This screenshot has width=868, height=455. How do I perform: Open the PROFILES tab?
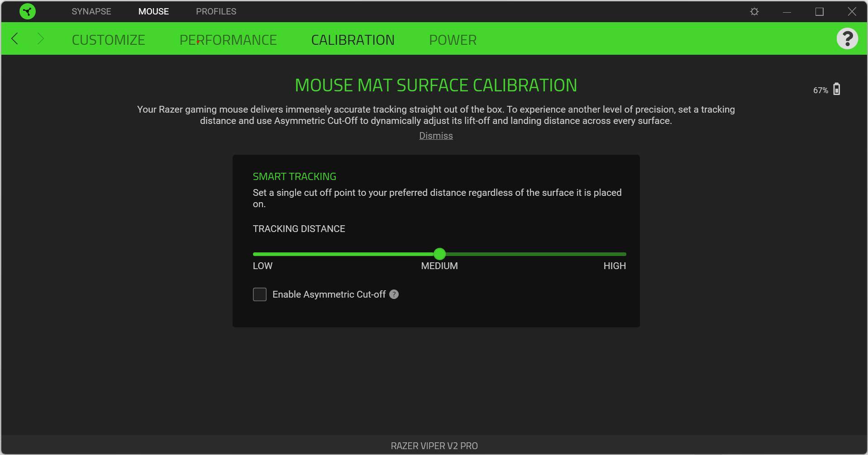pyautogui.click(x=216, y=11)
